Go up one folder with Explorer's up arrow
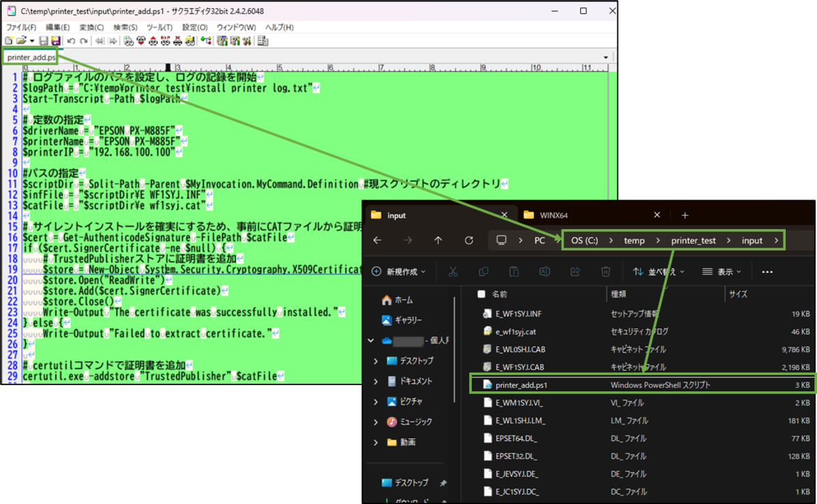 [x=438, y=240]
